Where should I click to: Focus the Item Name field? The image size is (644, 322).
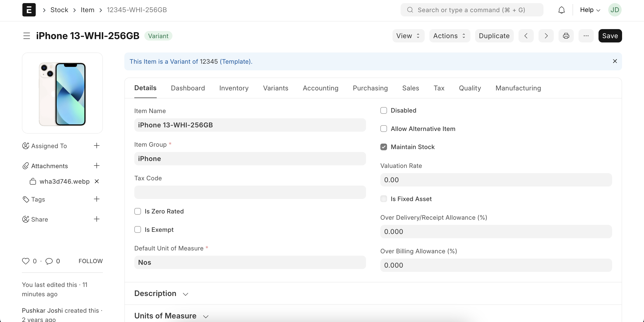coord(250,125)
